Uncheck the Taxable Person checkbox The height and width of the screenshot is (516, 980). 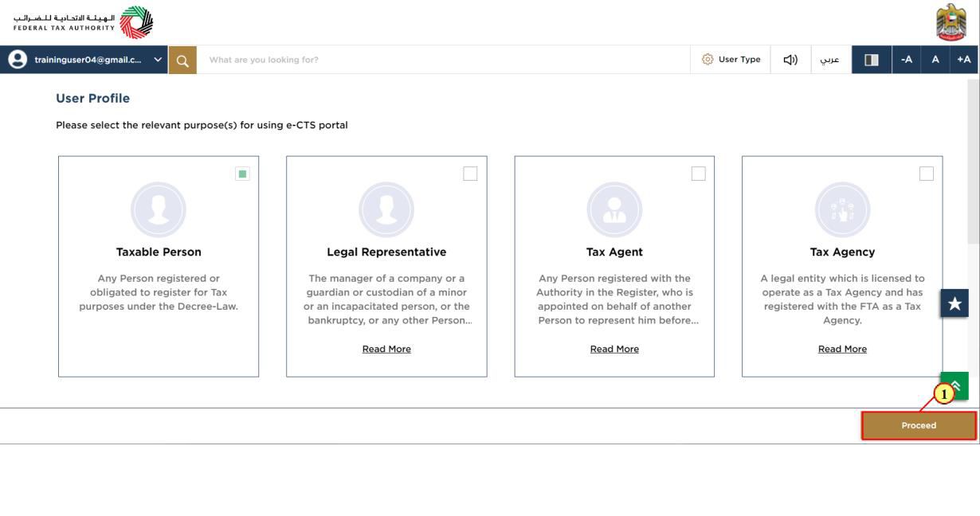242,174
